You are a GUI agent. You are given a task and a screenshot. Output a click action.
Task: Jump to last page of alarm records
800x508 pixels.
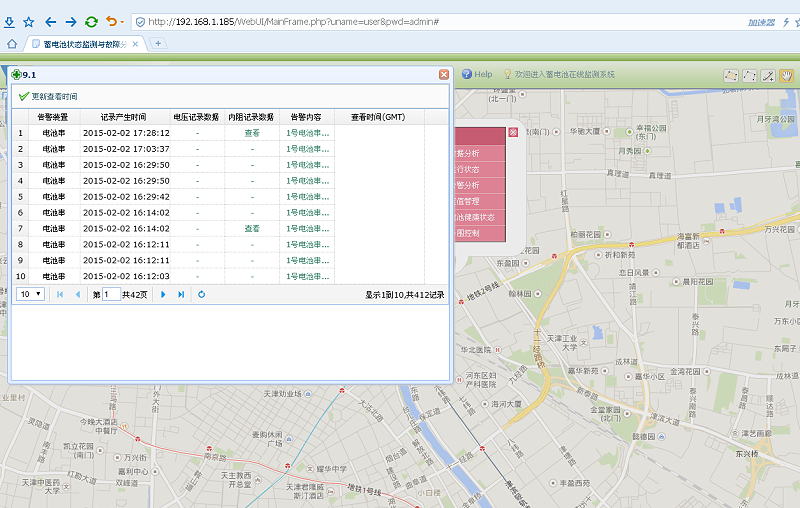click(181, 294)
